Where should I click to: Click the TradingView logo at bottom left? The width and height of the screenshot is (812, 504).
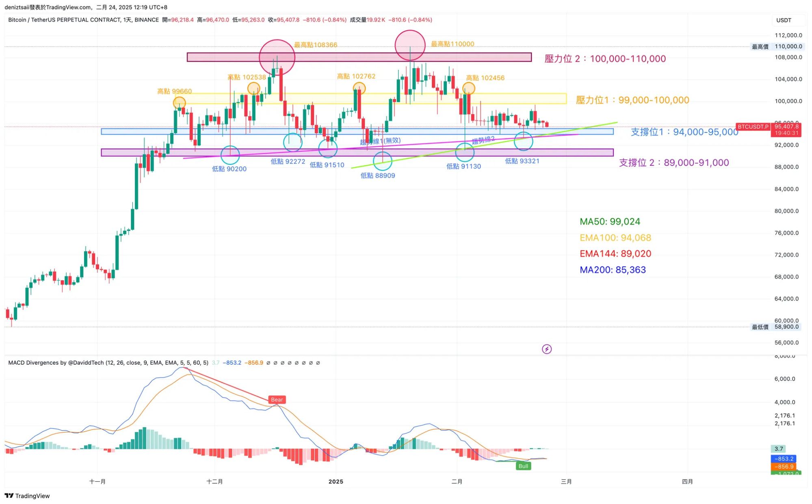pyautogui.click(x=27, y=495)
